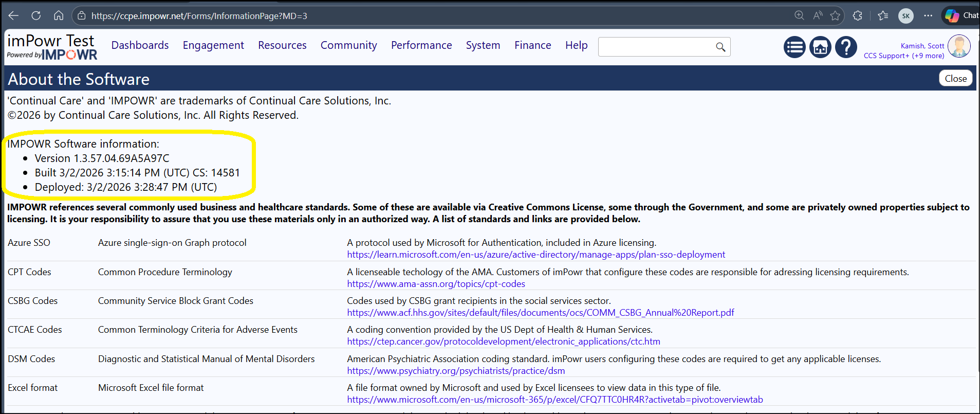980x414 pixels.
Task: Open the Azure SSO deployment plan link
Action: (x=536, y=255)
